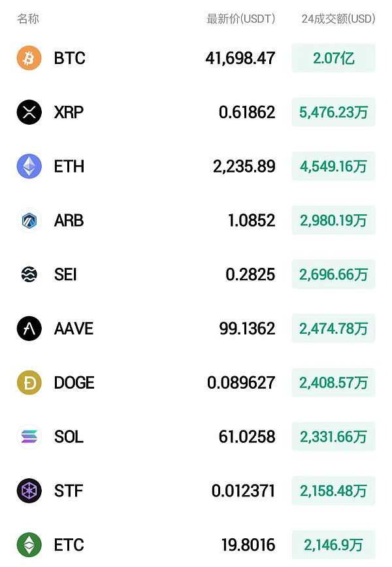Viewport: 392px width, 567px height.
Task: Click the orange Bitcoin coin icon
Action: click(x=29, y=58)
